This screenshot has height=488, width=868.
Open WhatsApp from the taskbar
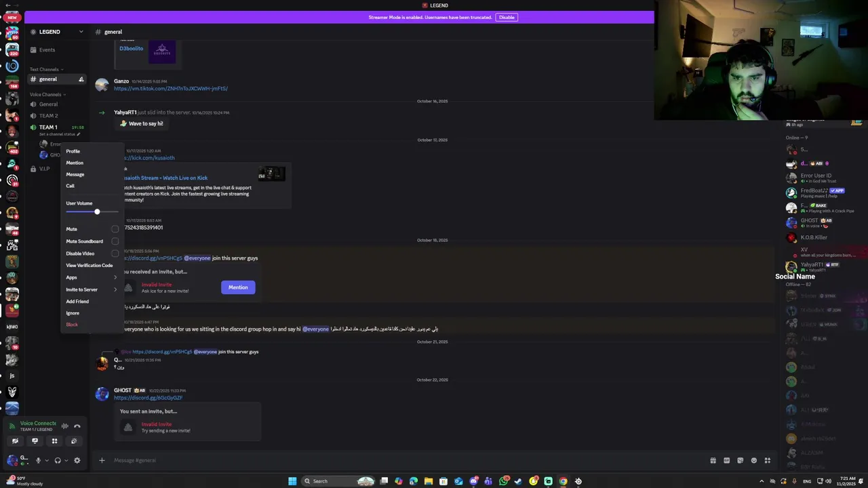(503, 481)
